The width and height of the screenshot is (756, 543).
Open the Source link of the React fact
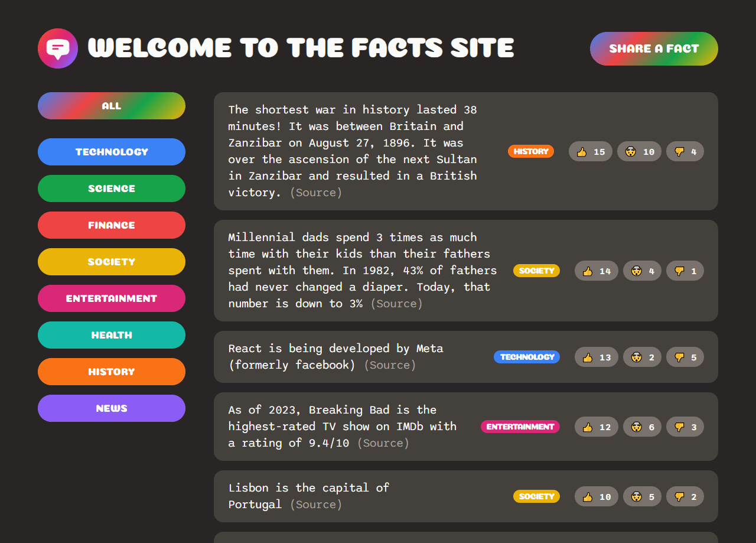click(390, 365)
